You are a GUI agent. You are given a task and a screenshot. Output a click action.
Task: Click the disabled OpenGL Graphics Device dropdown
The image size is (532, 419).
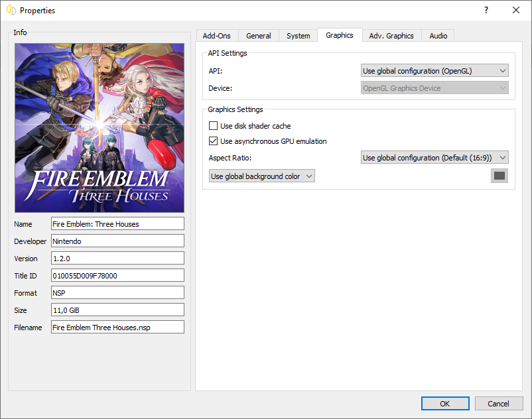coord(434,88)
